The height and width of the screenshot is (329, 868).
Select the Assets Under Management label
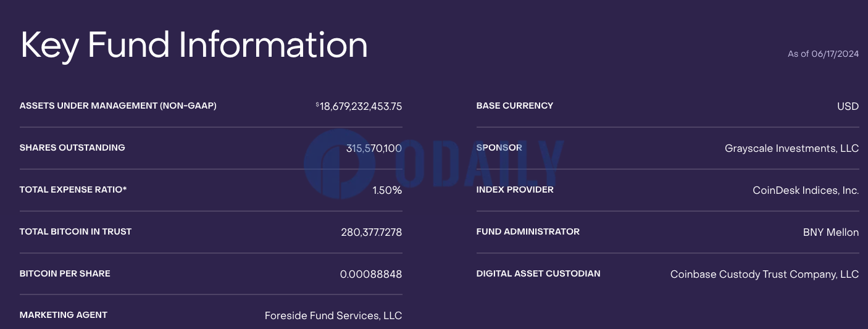(x=118, y=106)
